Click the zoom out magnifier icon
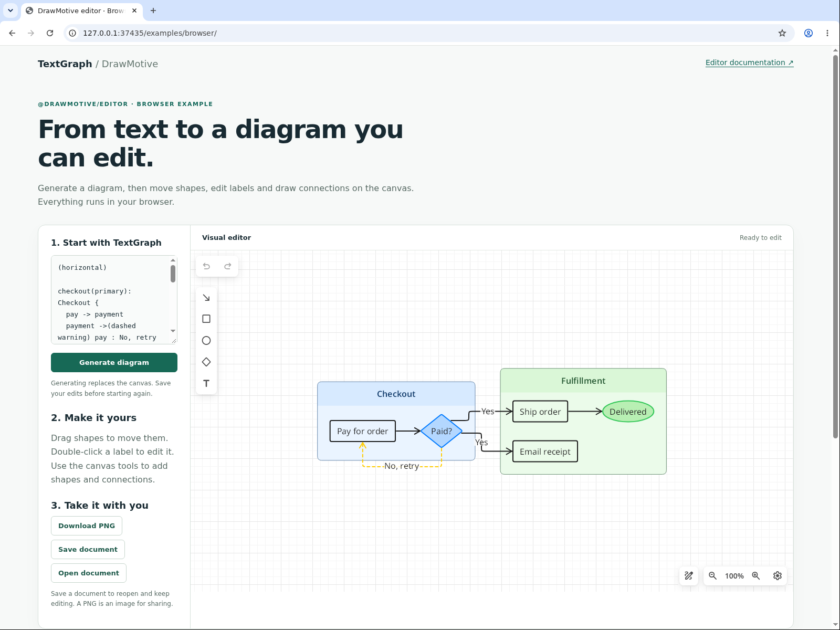Image resolution: width=840 pixels, height=630 pixels. click(712, 576)
